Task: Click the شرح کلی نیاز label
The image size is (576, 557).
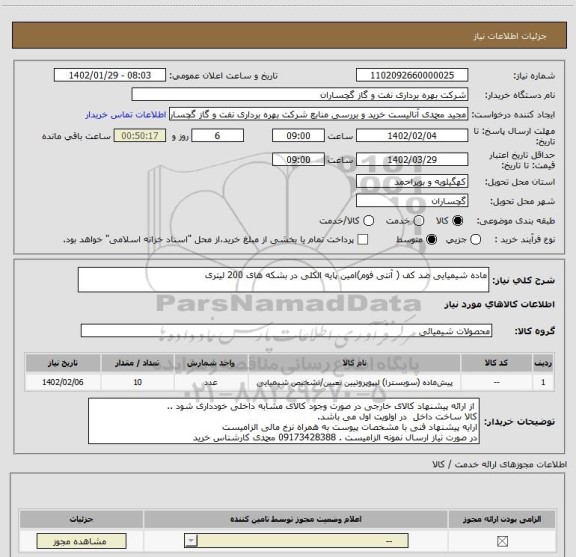Action: coord(523,281)
